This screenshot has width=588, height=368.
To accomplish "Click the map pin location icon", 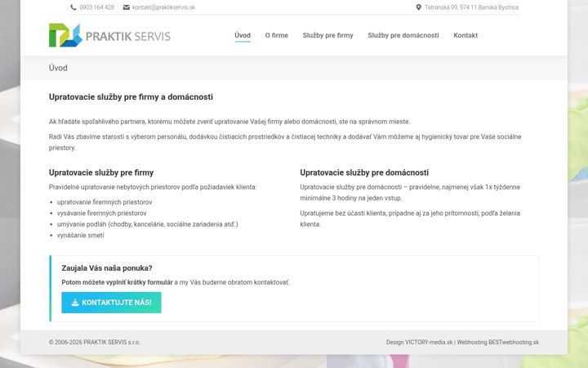I will point(418,7).
